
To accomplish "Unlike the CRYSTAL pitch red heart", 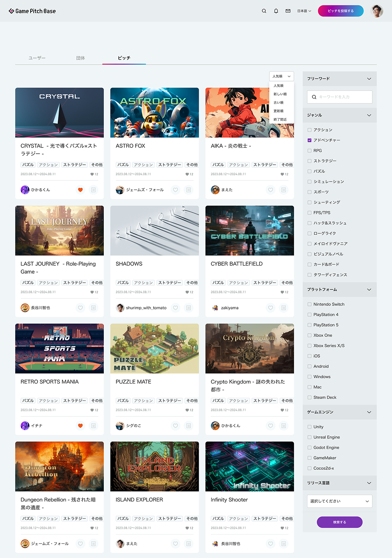I will point(80,190).
